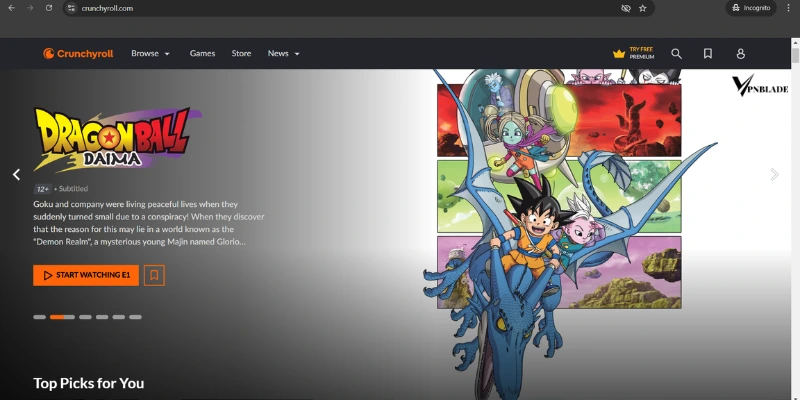Open site information icon in address bar
Viewport: 800px width, 400px height.
coord(71,8)
